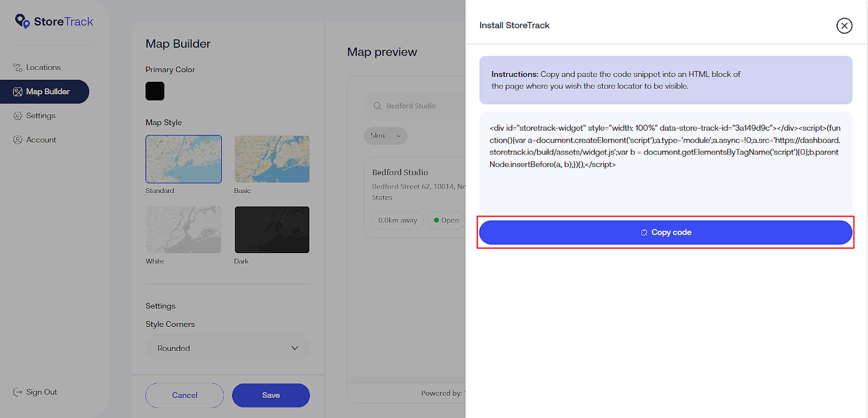Close the Install StoreTrack panel
Viewport: 868px width, 418px height.
tap(844, 25)
